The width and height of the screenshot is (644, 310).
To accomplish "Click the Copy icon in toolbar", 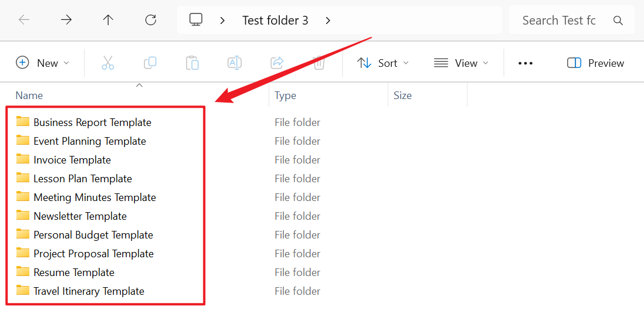I will point(150,63).
